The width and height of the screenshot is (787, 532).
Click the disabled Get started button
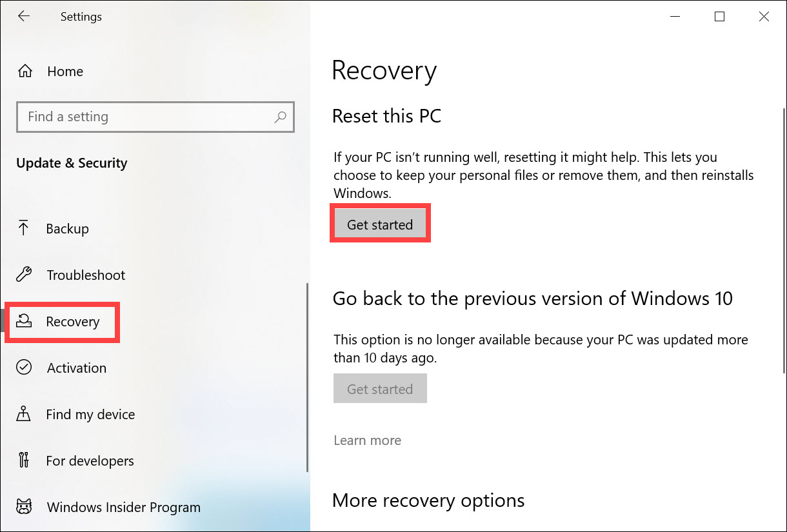[x=380, y=388]
